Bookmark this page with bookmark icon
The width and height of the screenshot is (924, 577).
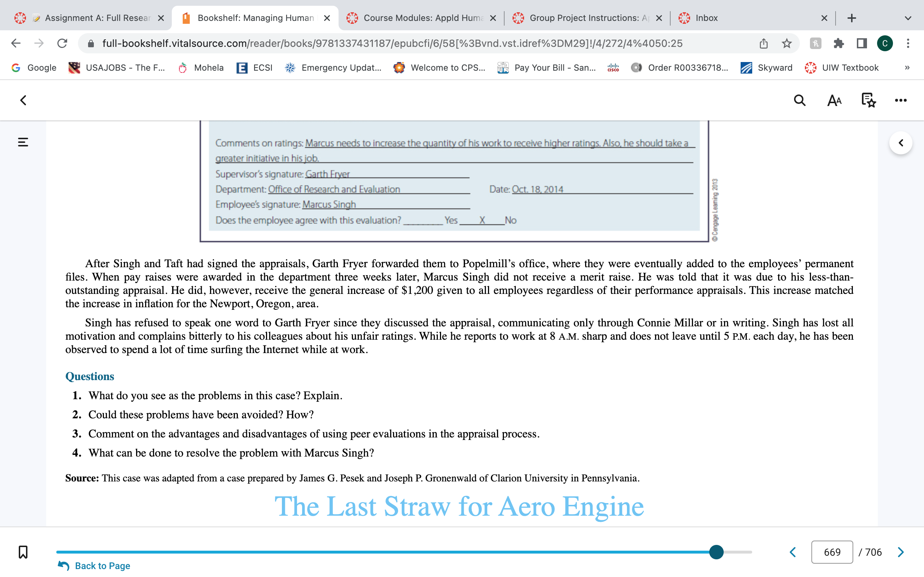pos(23,552)
